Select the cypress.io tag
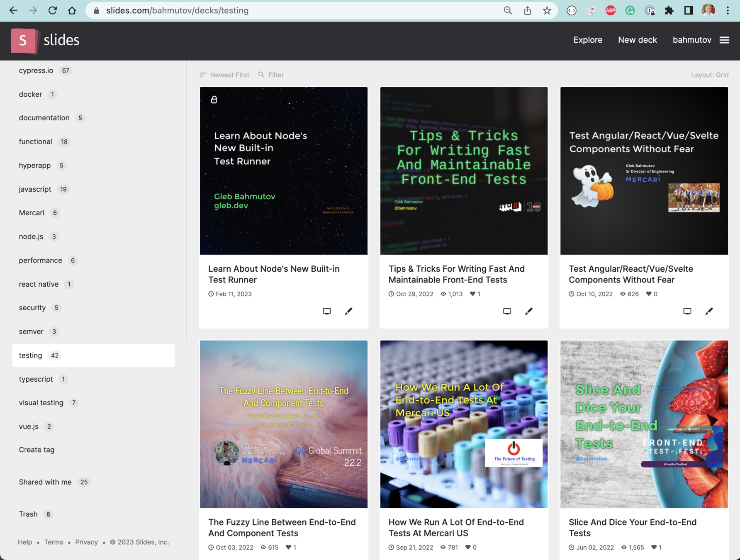 93,71
